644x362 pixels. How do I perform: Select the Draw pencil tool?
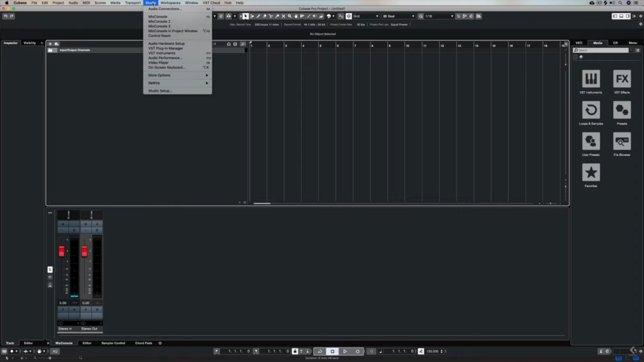click(x=258, y=16)
